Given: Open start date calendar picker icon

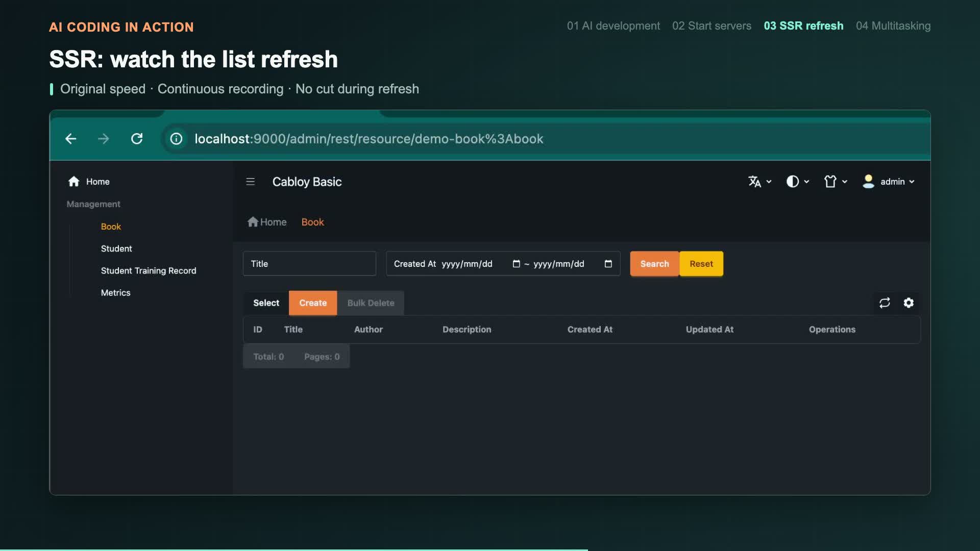Looking at the screenshot, I should click(x=516, y=264).
